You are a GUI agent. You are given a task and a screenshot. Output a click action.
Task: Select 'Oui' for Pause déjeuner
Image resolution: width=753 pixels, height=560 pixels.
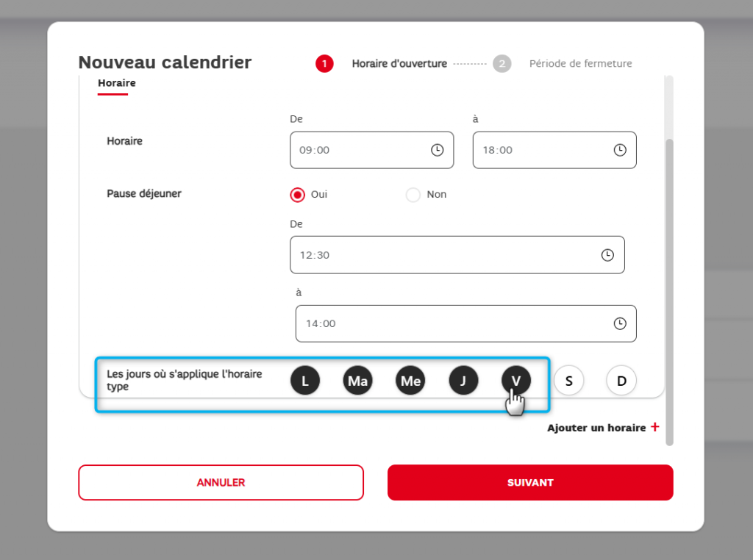pos(298,195)
